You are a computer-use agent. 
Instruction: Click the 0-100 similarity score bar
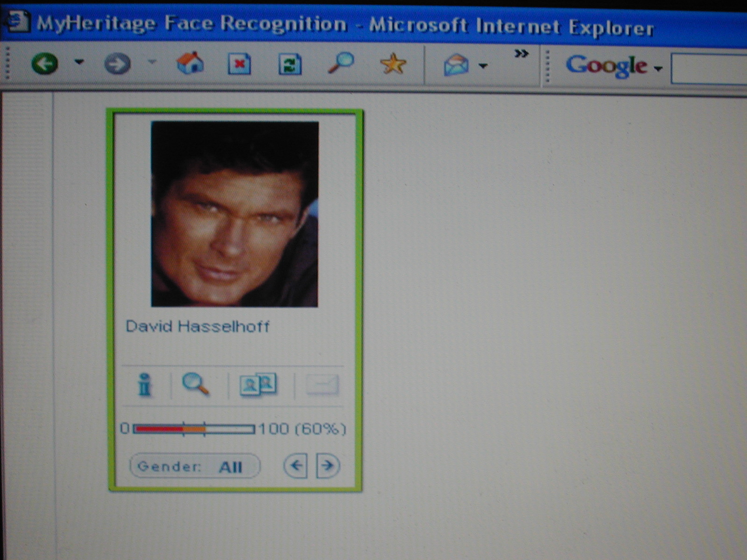tap(194, 429)
